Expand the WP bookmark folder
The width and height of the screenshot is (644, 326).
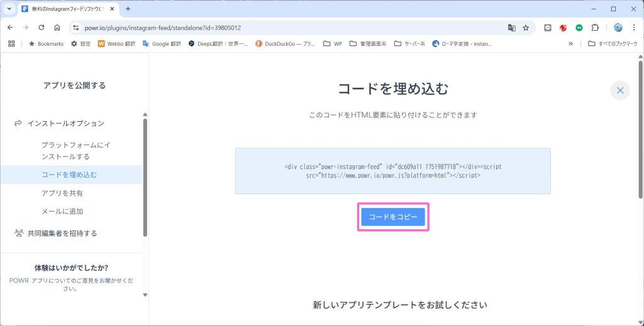333,43
